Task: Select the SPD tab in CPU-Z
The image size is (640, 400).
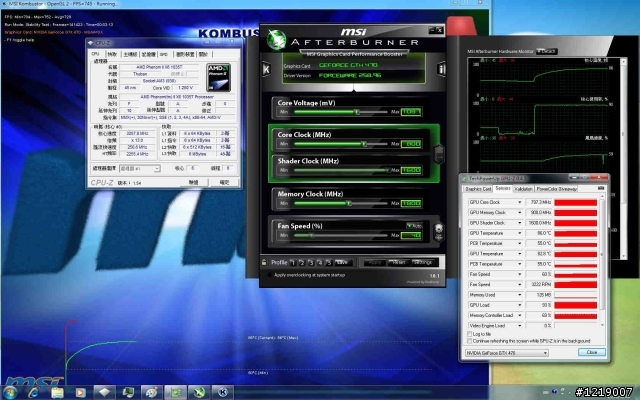Action: coord(164,54)
